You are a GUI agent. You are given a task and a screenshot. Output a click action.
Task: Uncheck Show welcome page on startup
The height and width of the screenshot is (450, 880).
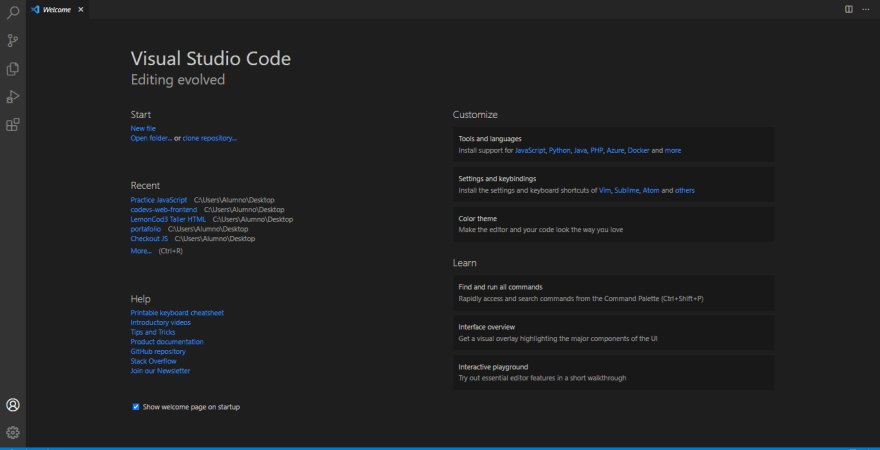pyautogui.click(x=135, y=407)
